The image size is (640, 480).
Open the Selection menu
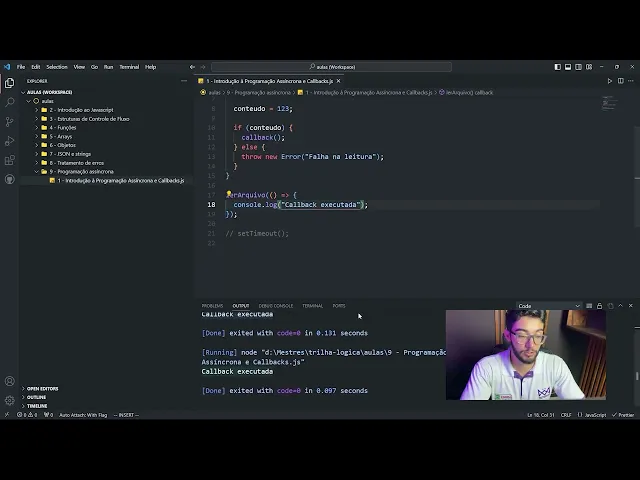[57, 67]
